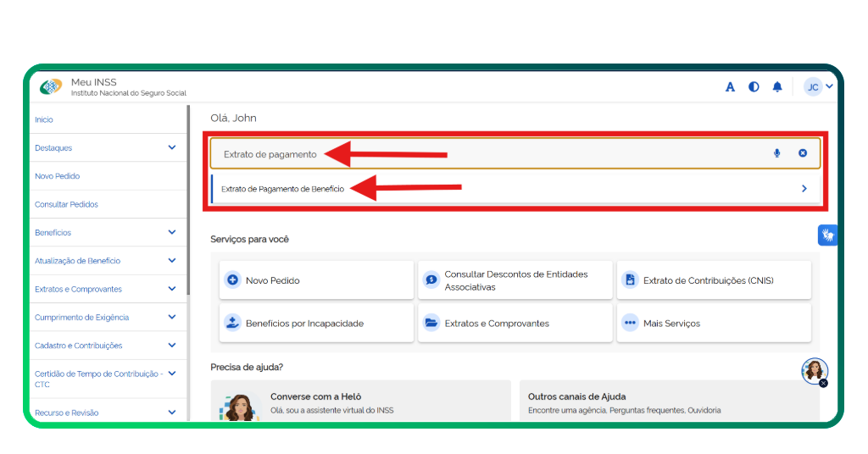
Task: Click the Extrato de pagamento search field
Action: coord(515,153)
